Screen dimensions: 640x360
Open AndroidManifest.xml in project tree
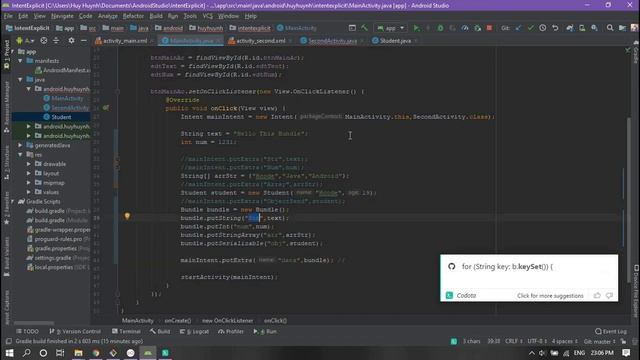(x=63, y=70)
